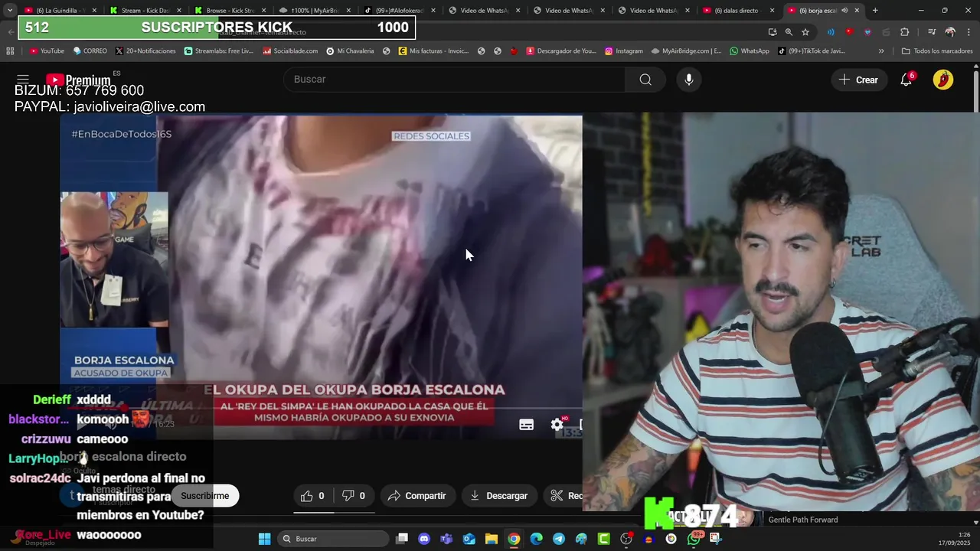The height and width of the screenshot is (551, 980).
Task: Open the media controls music-note icon
Action: 932,32
